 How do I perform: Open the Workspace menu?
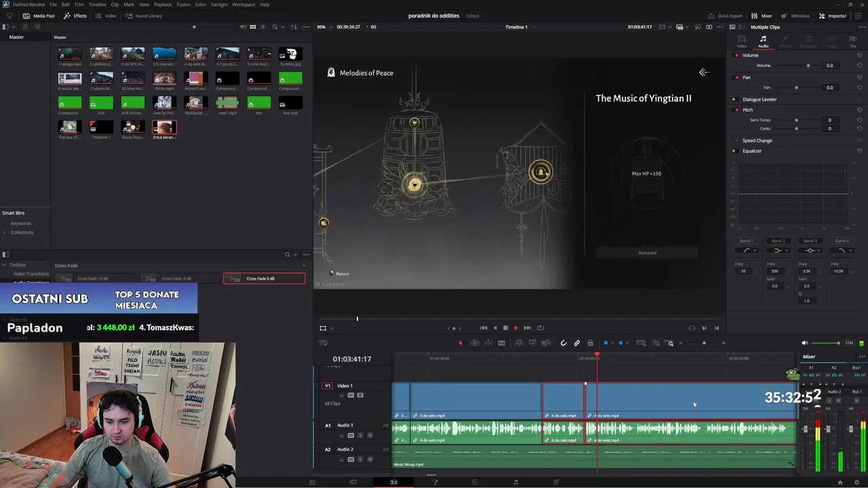tap(243, 5)
